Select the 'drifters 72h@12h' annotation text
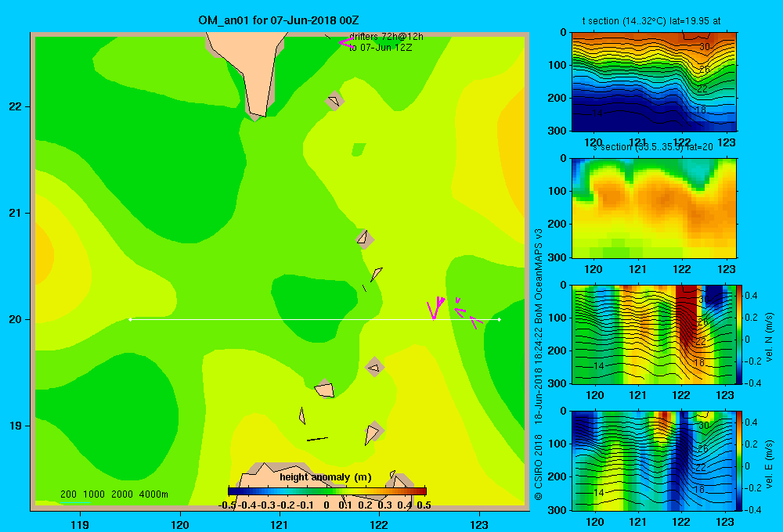This screenshot has width=783, height=532. coord(386,37)
